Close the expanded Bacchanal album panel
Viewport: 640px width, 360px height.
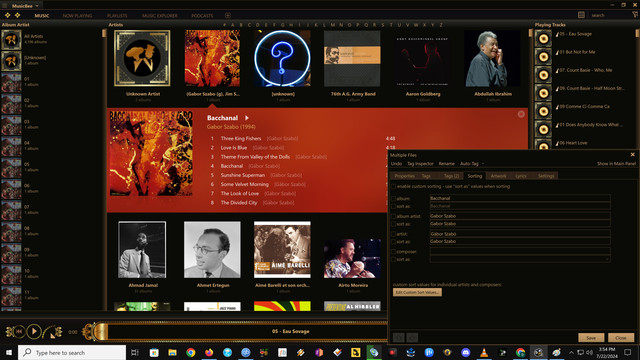(521, 114)
